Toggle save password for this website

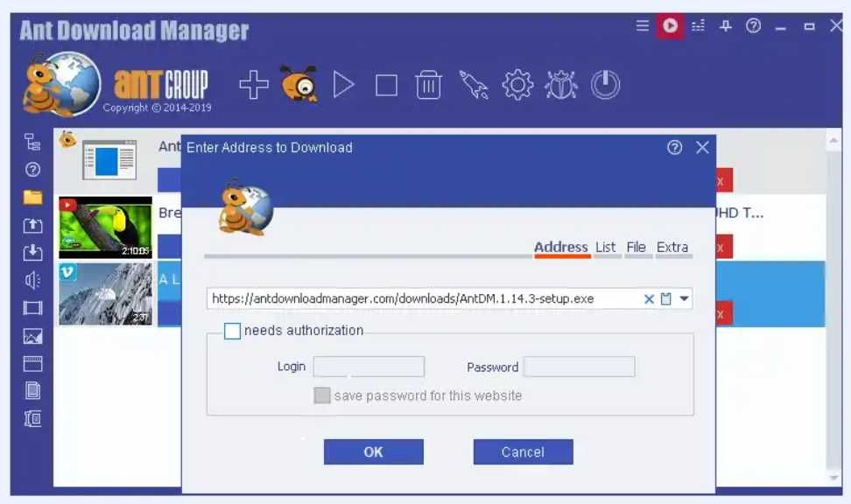322,395
